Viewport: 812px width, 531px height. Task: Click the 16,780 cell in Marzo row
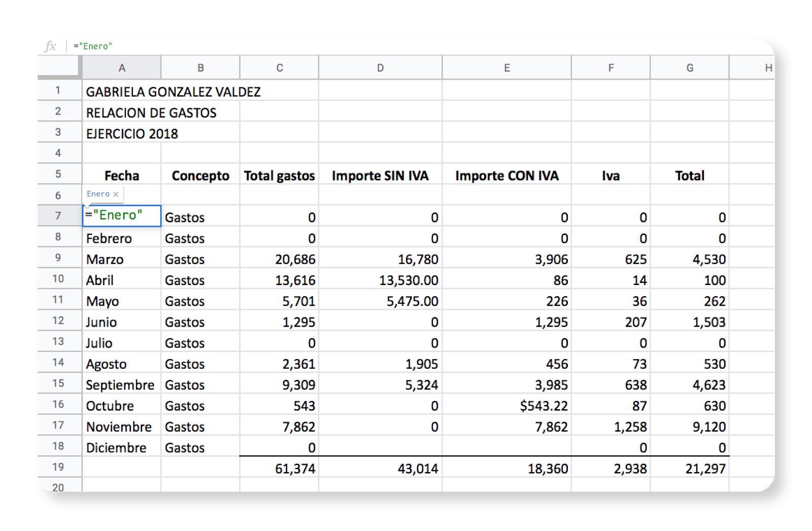[380, 259]
